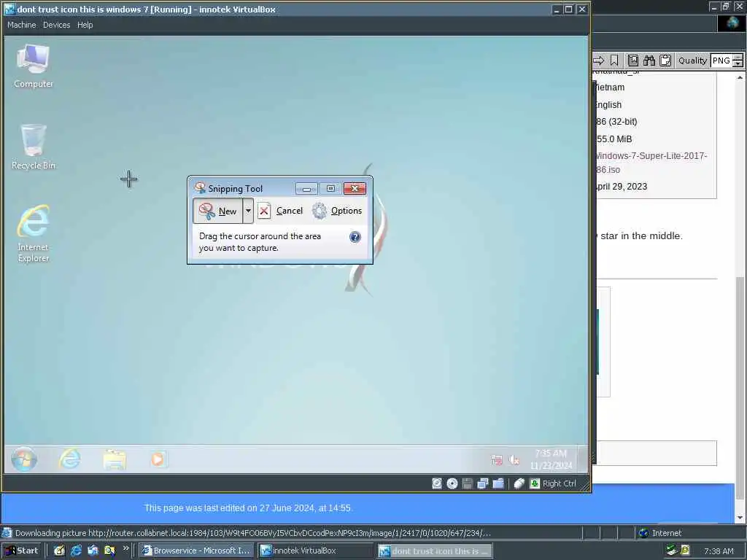The image size is (747, 560).
Task: Click the VirtualBox hard disk activity icon
Action: click(436, 483)
